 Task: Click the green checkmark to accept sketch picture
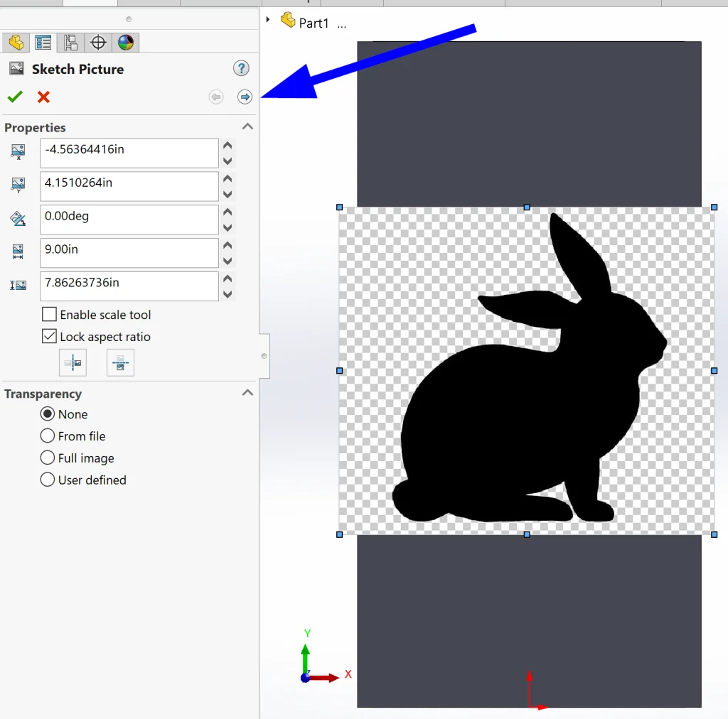[15, 97]
